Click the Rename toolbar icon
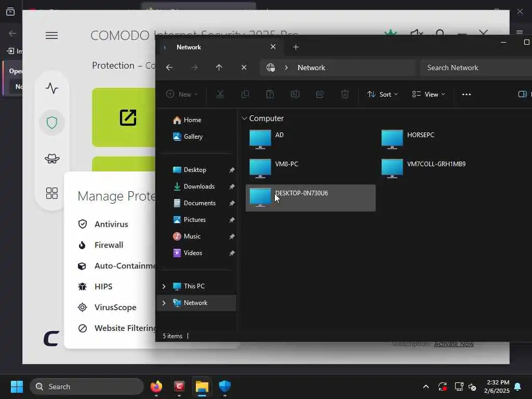532x399 pixels. click(295, 95)
